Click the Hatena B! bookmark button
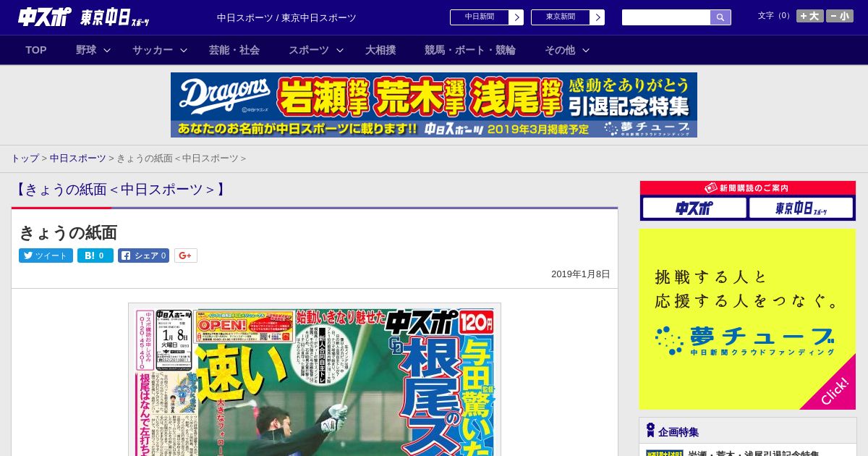 [x=95, y=256]
